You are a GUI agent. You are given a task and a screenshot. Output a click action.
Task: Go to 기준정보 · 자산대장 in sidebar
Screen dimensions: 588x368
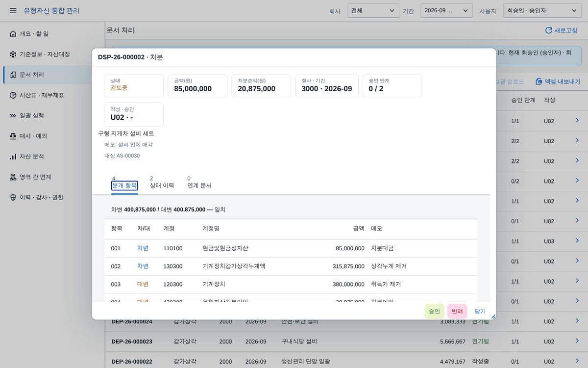(x=52, y=54)
